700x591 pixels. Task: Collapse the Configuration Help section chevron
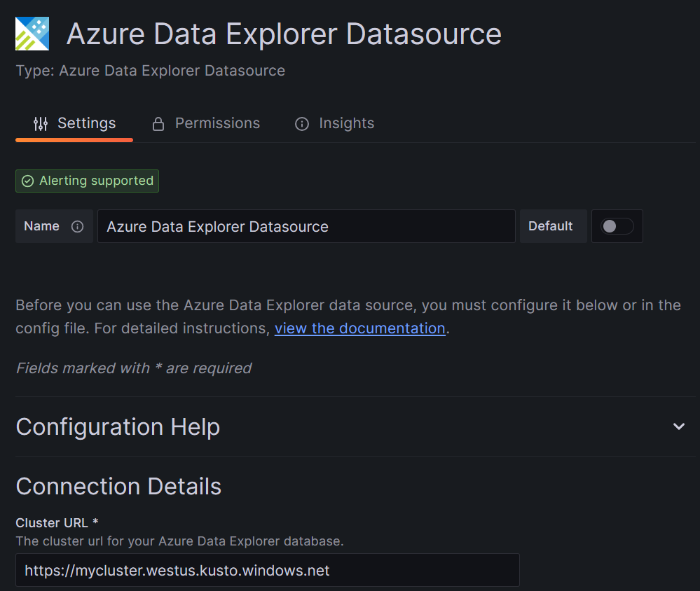point(678,426)
